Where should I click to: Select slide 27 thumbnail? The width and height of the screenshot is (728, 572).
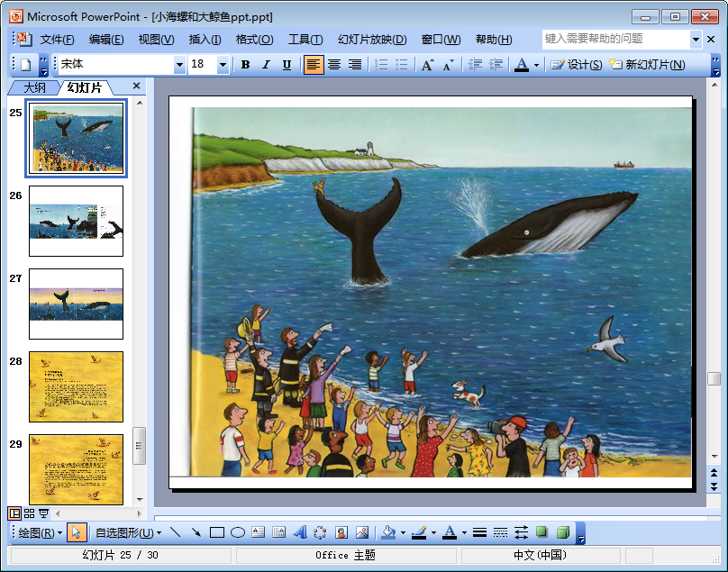click(x=77, y=304)
